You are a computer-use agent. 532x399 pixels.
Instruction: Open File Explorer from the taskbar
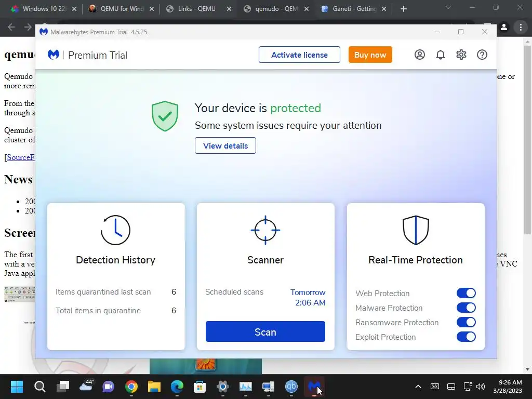(154, 387)
